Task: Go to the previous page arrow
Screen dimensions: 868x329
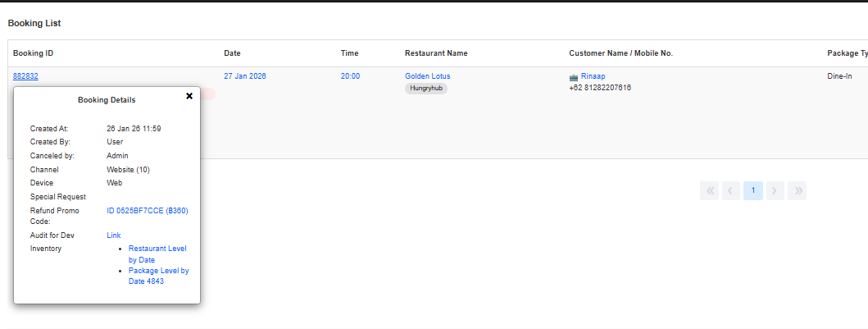Action: (731, 190)
